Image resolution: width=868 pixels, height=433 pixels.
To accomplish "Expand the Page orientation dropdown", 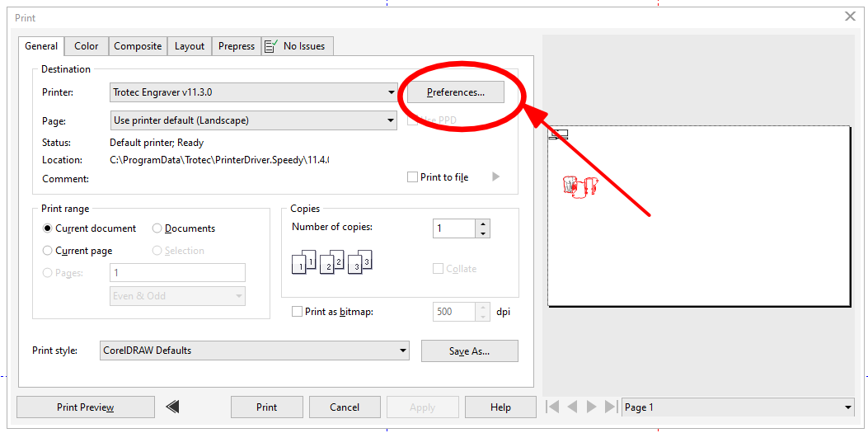I will (x=392, y=120).
